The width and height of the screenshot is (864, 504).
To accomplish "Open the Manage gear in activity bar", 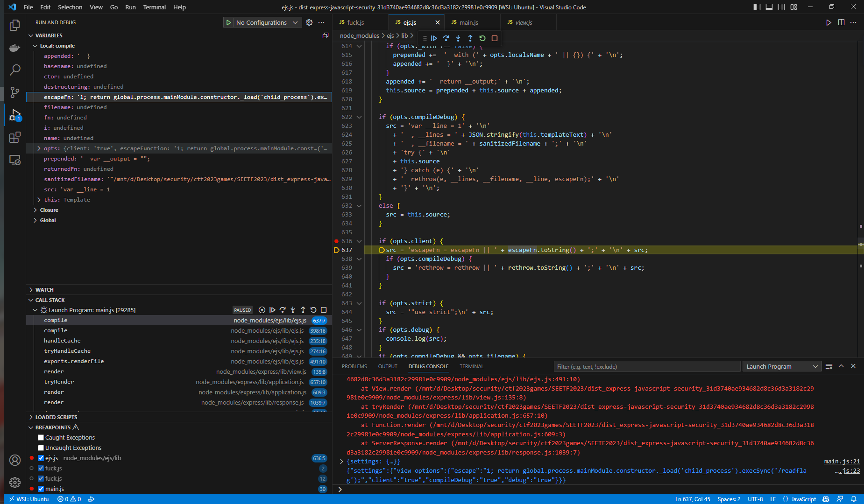I will tap(15, 483).
